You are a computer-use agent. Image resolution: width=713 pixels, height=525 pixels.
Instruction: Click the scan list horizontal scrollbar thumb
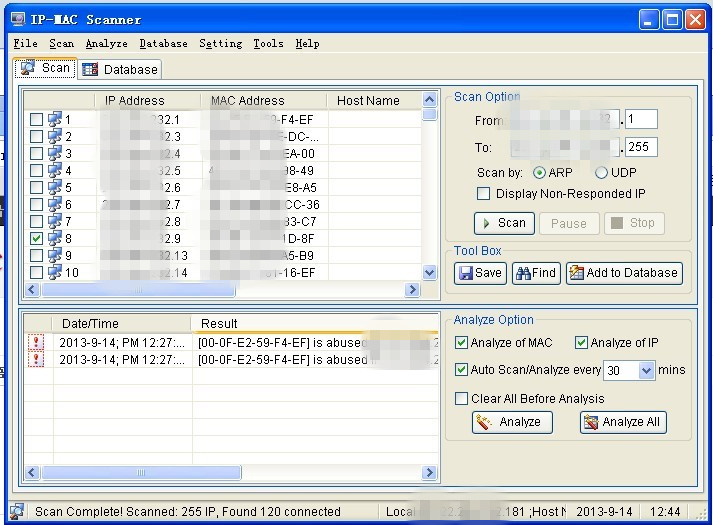point(138,290)
